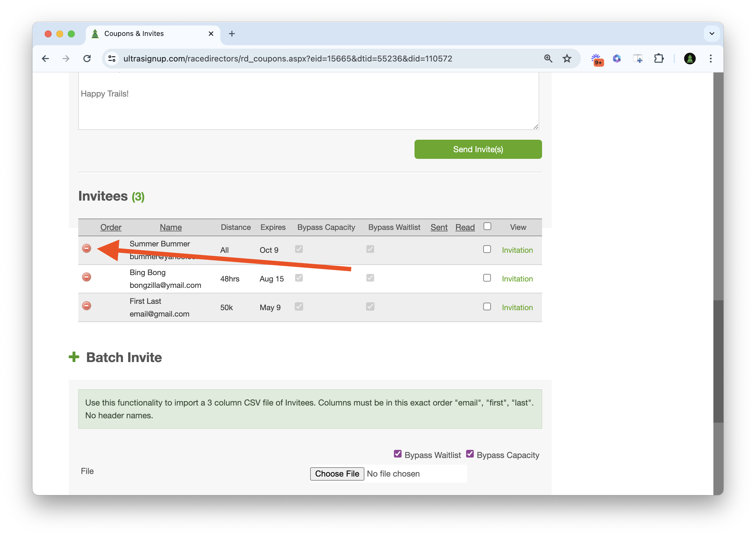This screenshot has height=538, width=756.
Task: Click the bookmark star icon in address bar
Action: click(567, 59)
